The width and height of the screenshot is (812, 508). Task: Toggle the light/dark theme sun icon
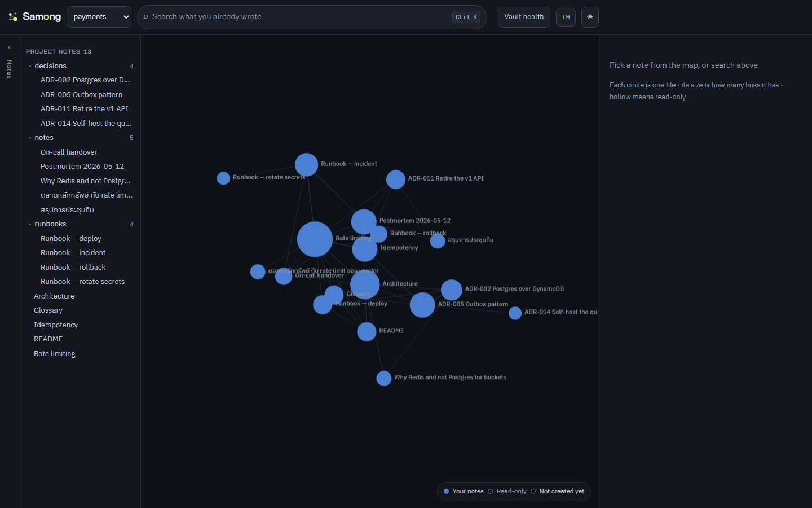pyautogui.click(x=590, y=17)
